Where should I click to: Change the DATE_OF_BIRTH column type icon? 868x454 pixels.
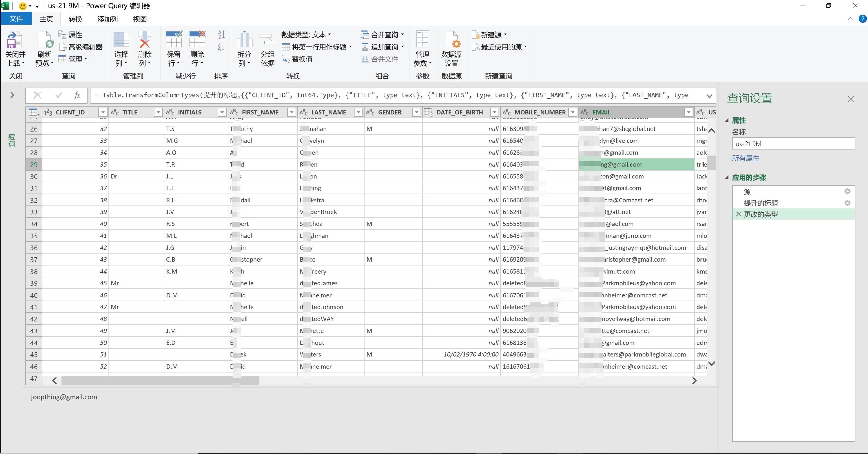(x=428, y=112)
